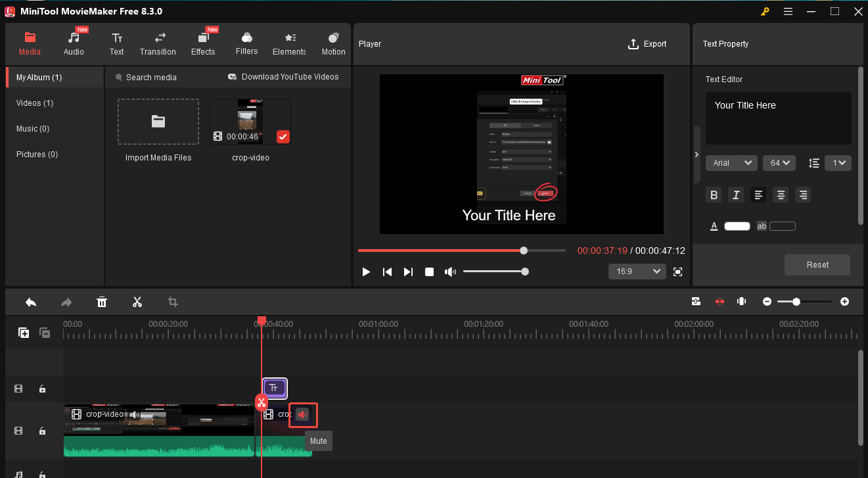Click the red checkmark on crop-video thumbnail

[283, 137]
